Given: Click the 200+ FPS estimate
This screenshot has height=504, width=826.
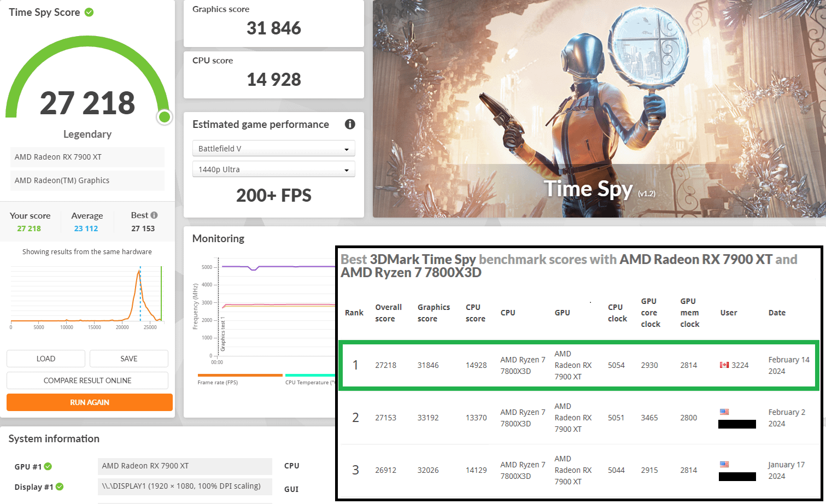Looking at the screenshot, I should tap(274, 195).
